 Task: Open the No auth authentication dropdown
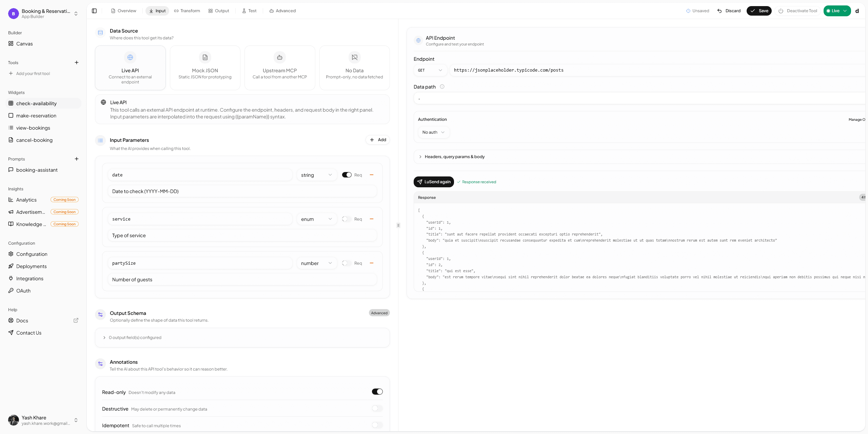coord(433,132)
